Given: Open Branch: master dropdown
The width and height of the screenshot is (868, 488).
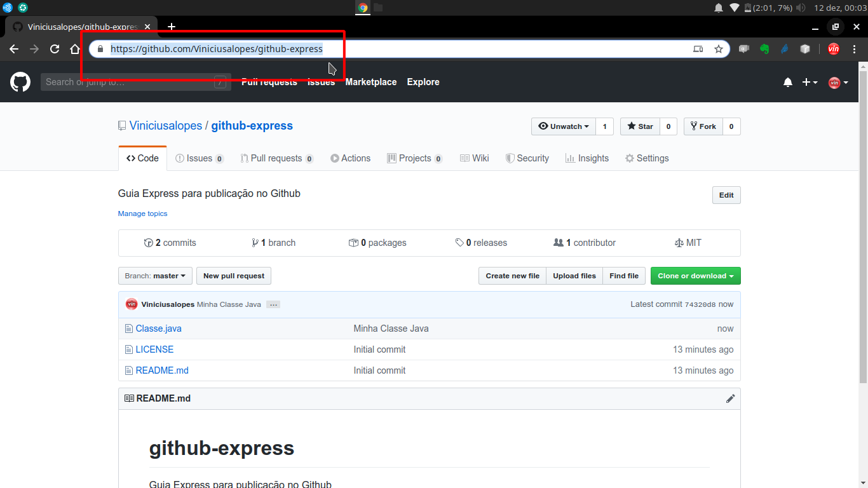Looking at the screenshot, I should (x=155, y=276).
